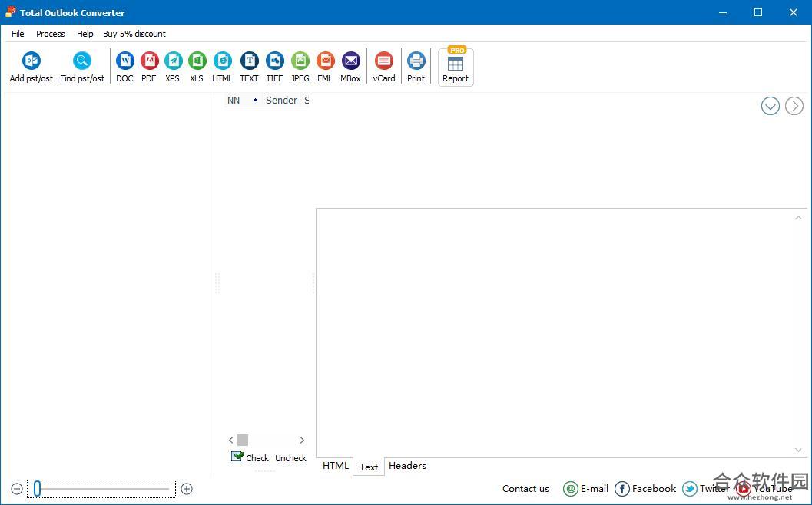Switch to the Headers preview tab
Screen dimensions: 812x505
[x=408, y=466]
